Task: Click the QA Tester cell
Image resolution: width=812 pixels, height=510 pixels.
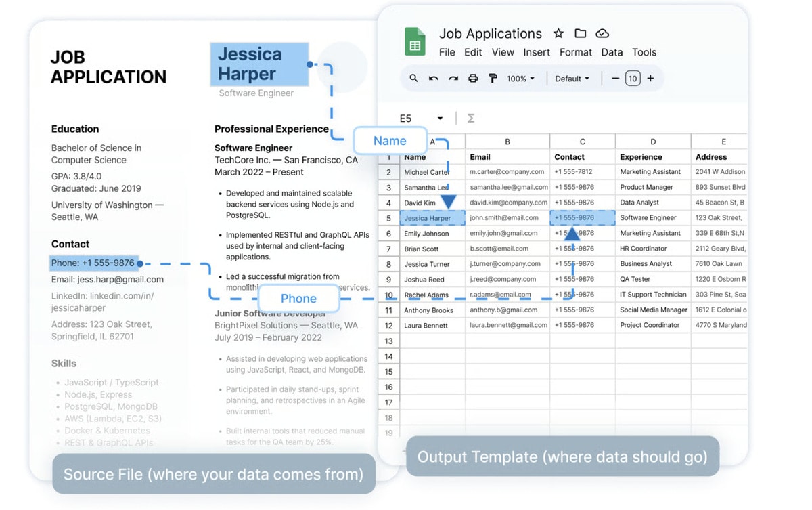Action: [x=653, y=279]
